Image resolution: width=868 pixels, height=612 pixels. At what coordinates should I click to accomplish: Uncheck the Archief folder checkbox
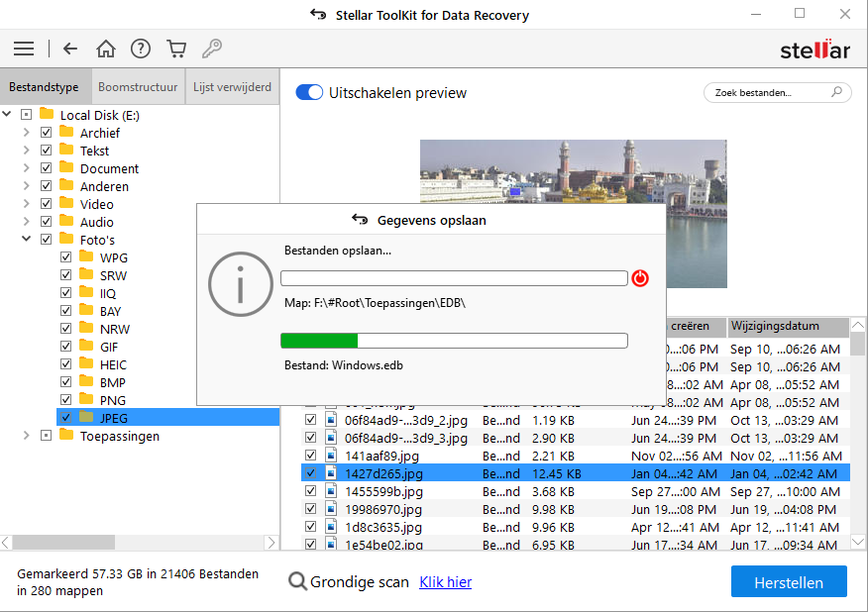pyautogui.click(x=46, y=133)
